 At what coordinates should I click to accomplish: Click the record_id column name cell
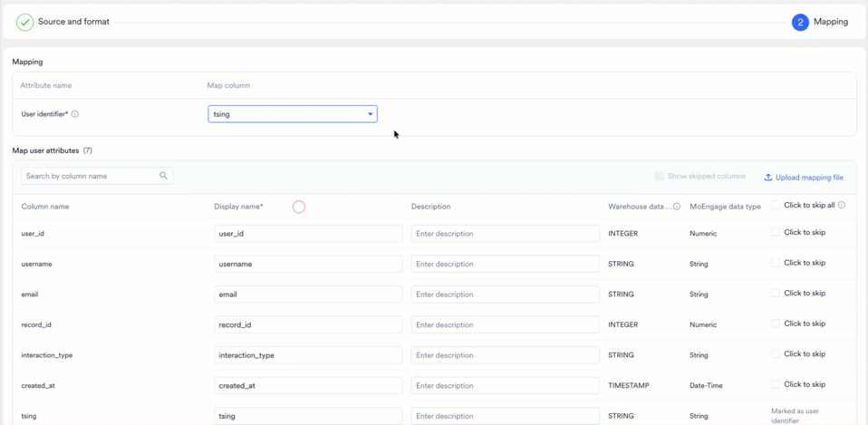[x=36, y=324]
